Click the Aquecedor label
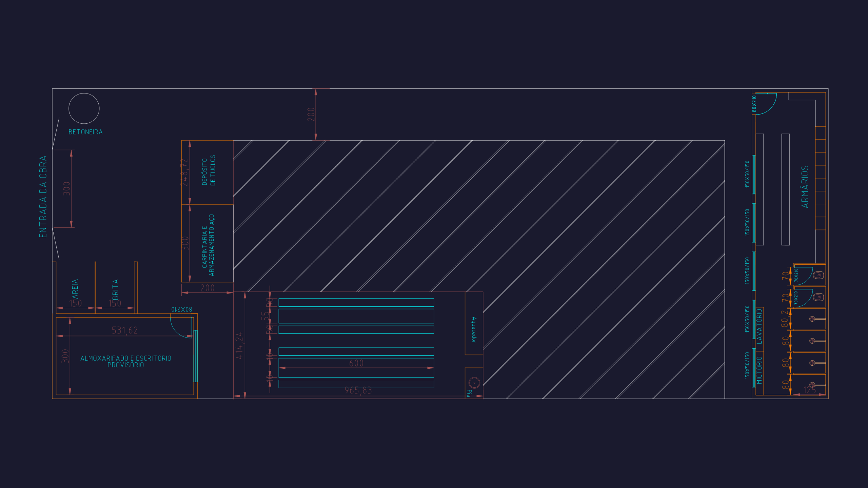The height and width of the screenshot is (488, 868). 474,330
